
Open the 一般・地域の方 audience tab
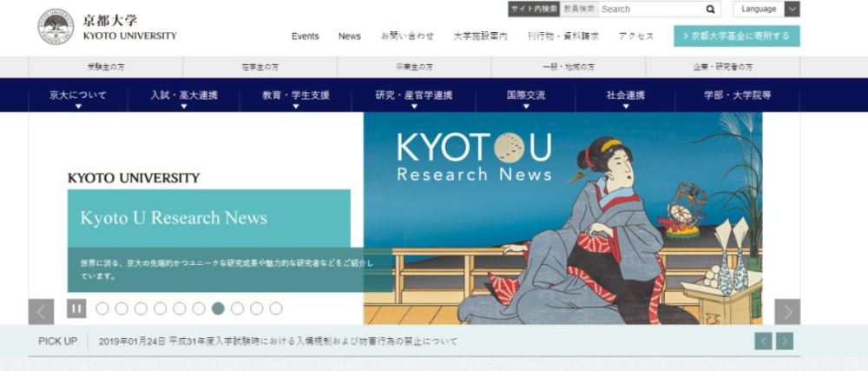click(x=569, y=67)
